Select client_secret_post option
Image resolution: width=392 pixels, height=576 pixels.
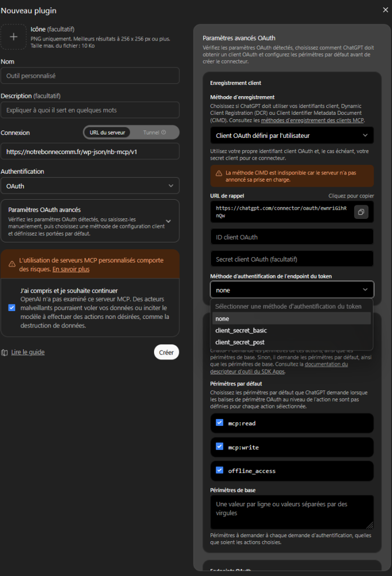point(292,342)
